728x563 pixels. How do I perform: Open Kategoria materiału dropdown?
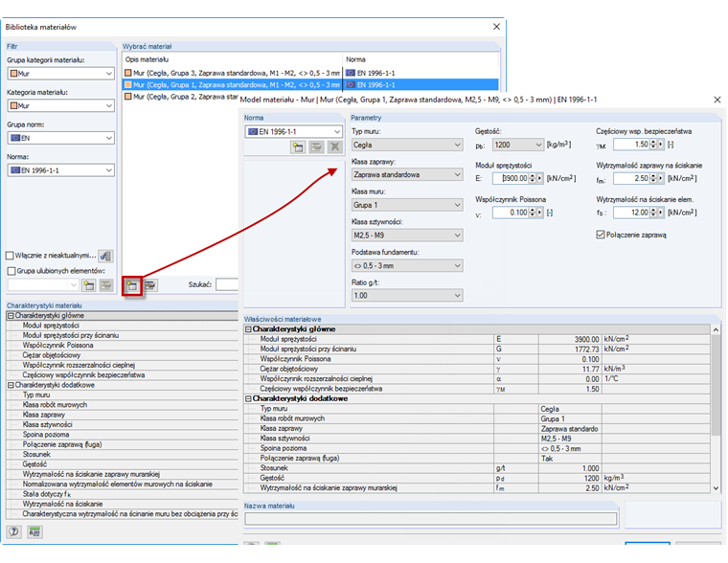(60, 106)
